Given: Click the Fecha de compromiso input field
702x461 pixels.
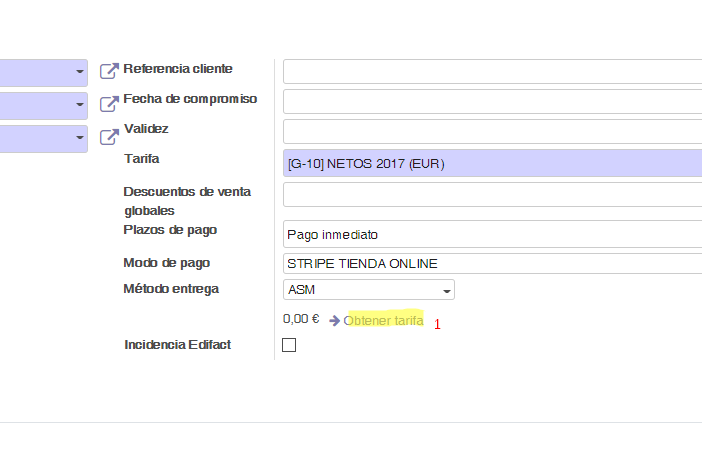Looking at the screenshot, I should (492, 102).
